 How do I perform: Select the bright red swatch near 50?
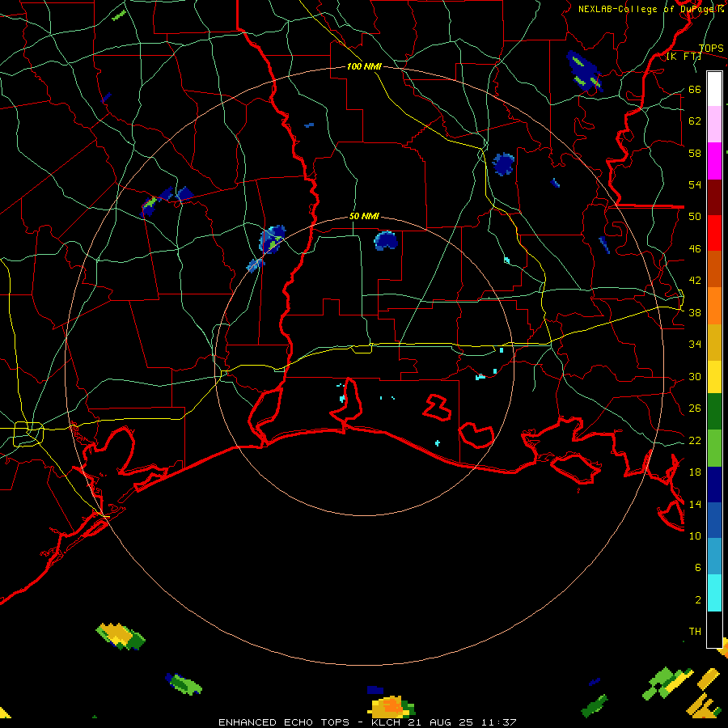[714, 233]
